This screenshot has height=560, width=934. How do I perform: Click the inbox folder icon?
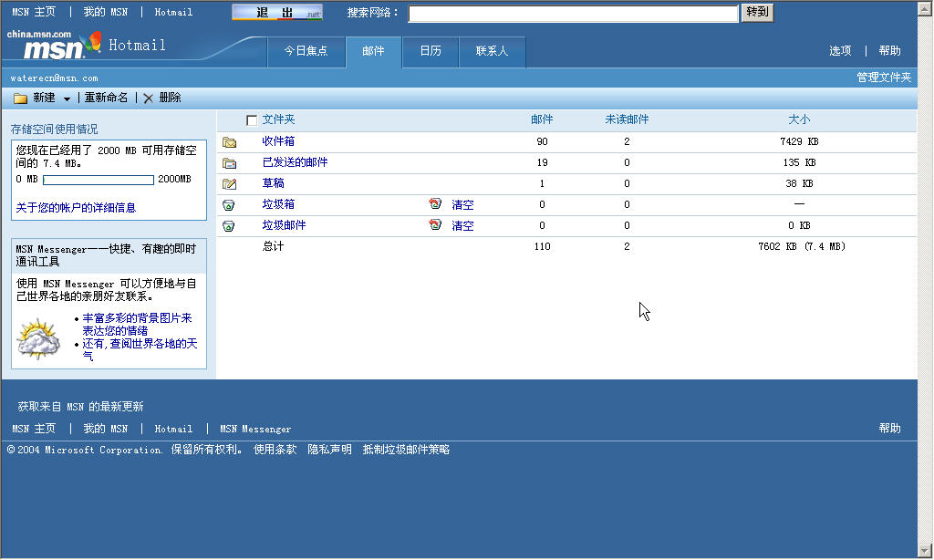pos(229,142)
